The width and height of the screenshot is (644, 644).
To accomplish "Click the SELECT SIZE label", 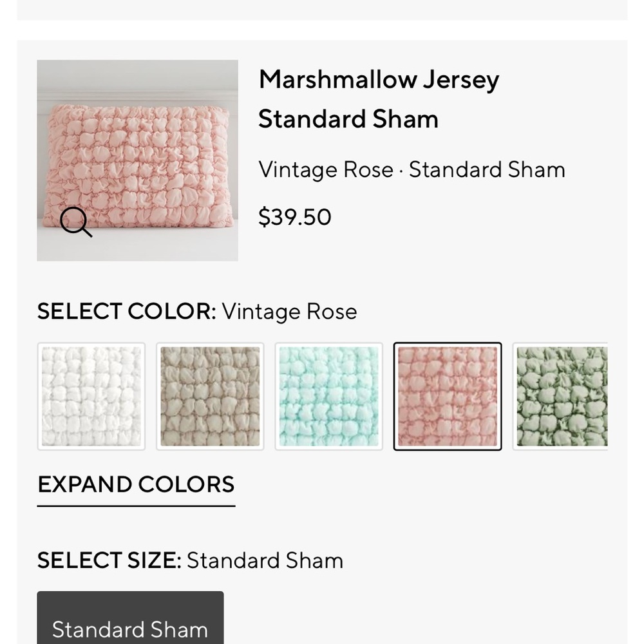I will point(111,560).
